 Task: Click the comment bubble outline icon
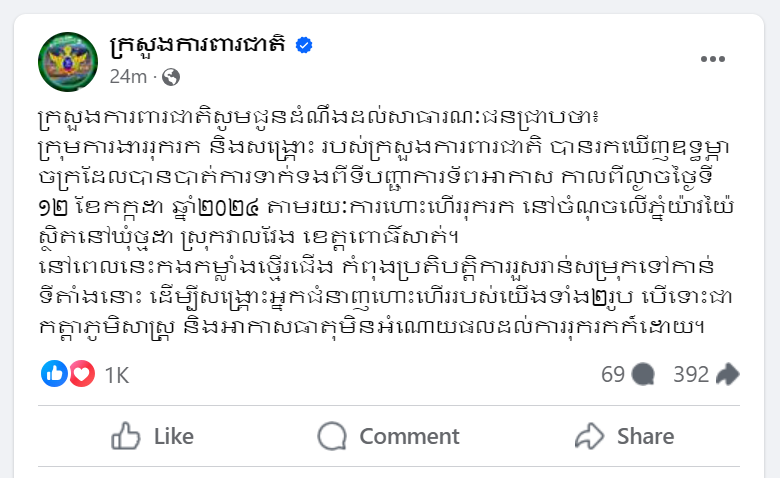point(331,436)
